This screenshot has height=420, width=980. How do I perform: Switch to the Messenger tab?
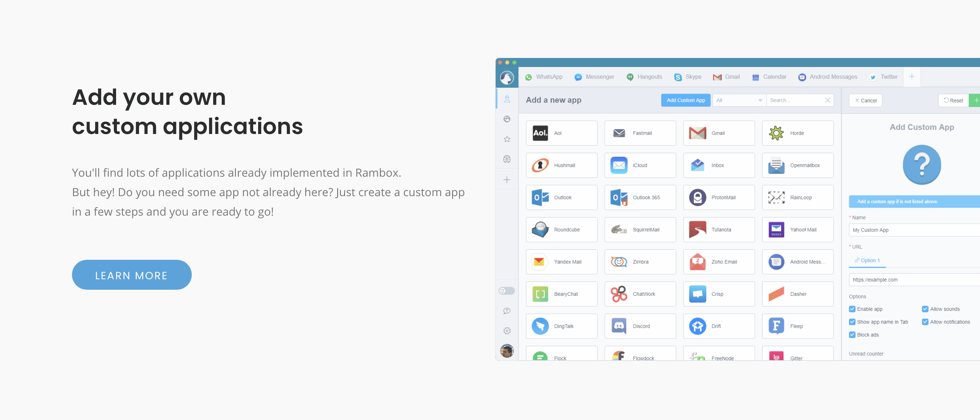point(594,77)
